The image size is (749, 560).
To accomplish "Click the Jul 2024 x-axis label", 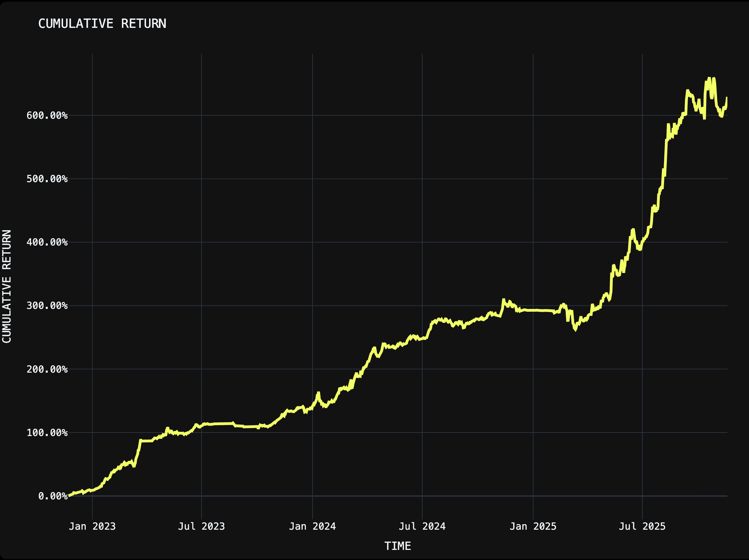I will pyautogui.click(x=422, y=526).
